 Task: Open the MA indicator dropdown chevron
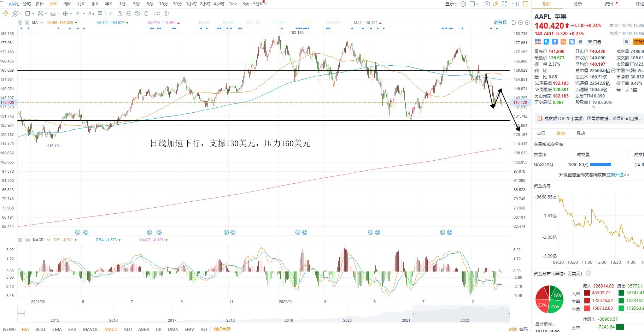42,23
